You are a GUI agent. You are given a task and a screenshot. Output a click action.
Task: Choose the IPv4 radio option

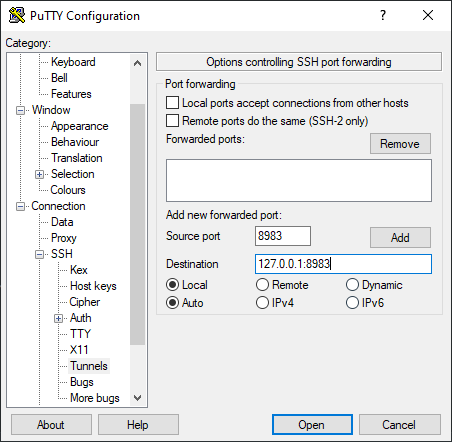pos(262,303)
